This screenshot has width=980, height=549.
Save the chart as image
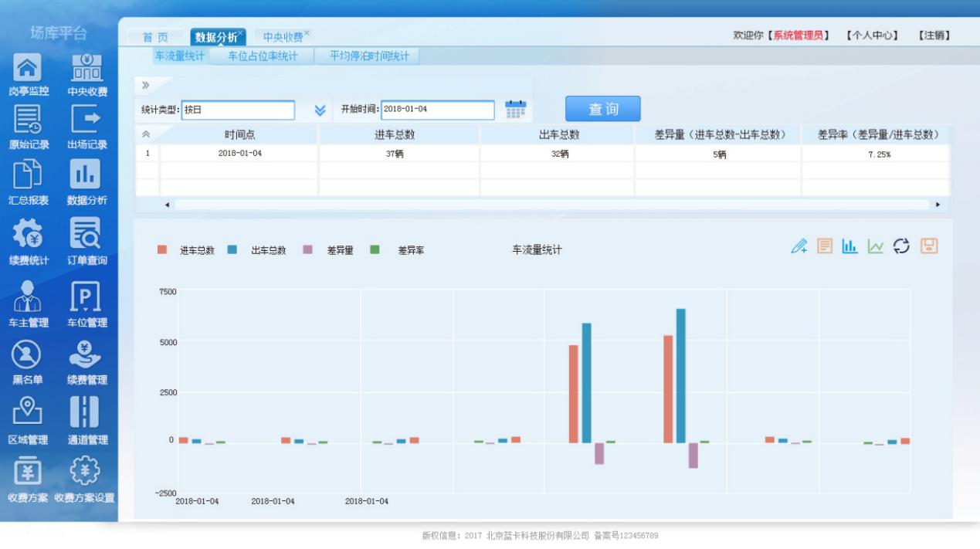point(928,246)
